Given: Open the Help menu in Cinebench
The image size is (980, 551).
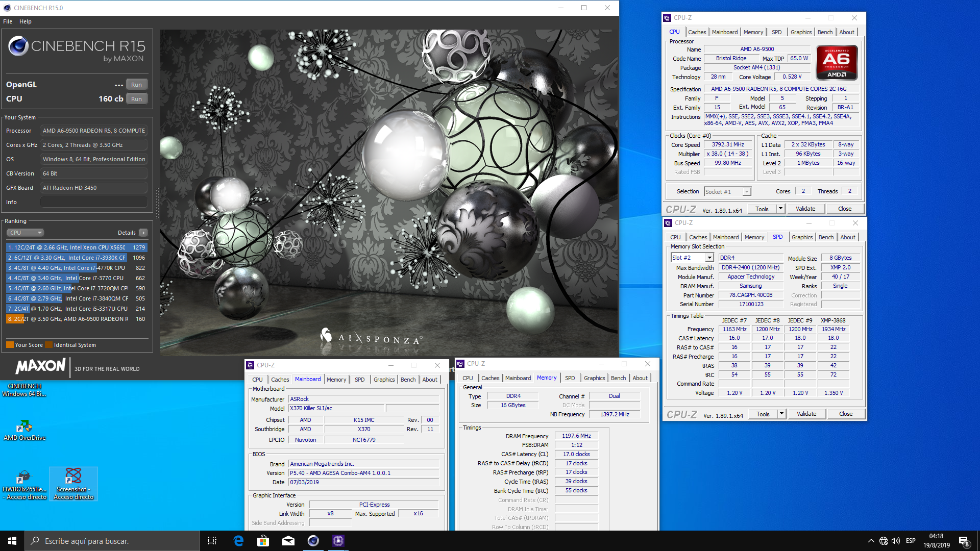Looking at the screenshot, I should tap(26, 21).
